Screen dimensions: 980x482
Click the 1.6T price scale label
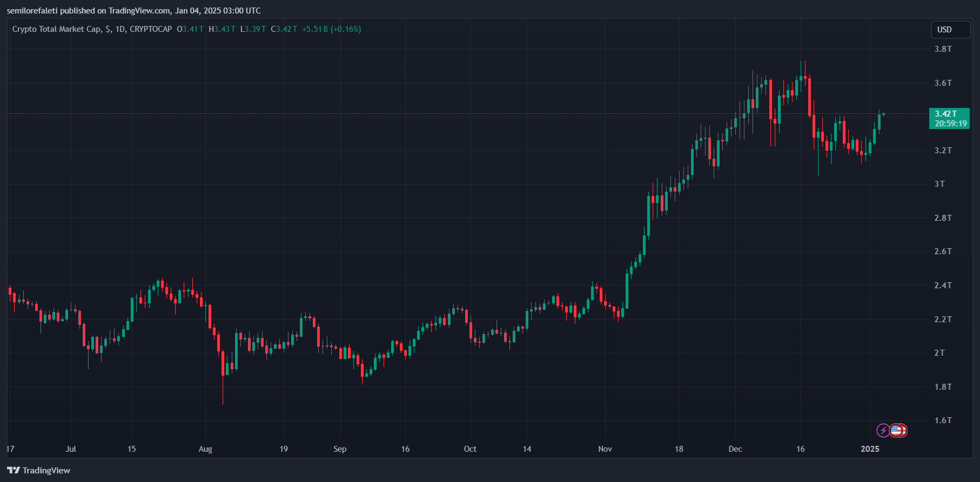click(943, 420)
